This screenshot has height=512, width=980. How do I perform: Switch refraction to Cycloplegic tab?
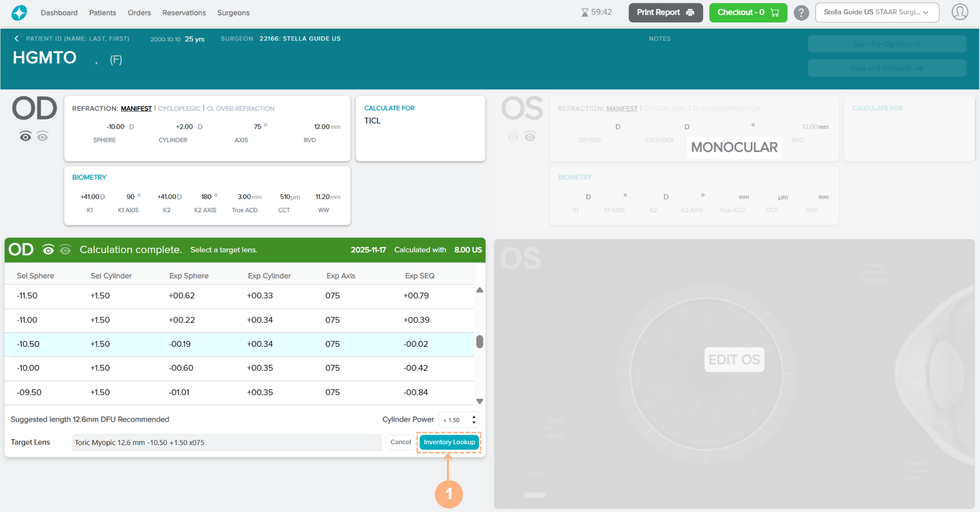coord(179,109)
